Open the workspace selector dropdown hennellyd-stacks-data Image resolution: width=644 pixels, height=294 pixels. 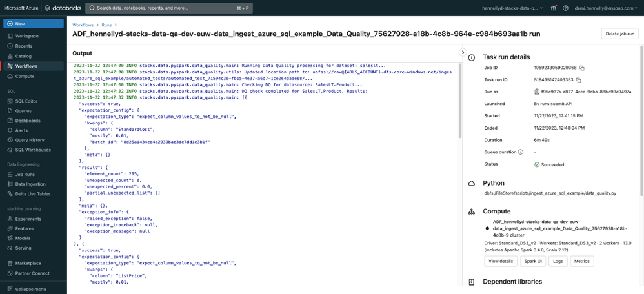514,8
